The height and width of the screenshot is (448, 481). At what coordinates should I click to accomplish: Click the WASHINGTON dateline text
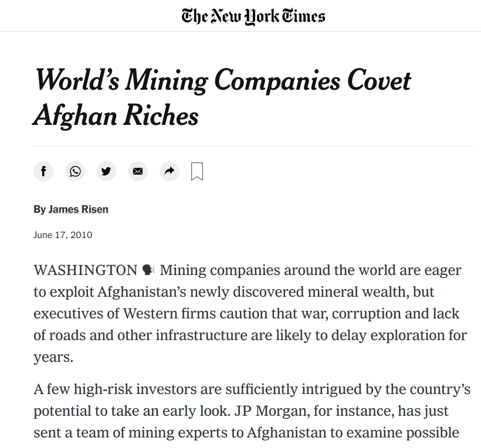[x=85, y=270]
